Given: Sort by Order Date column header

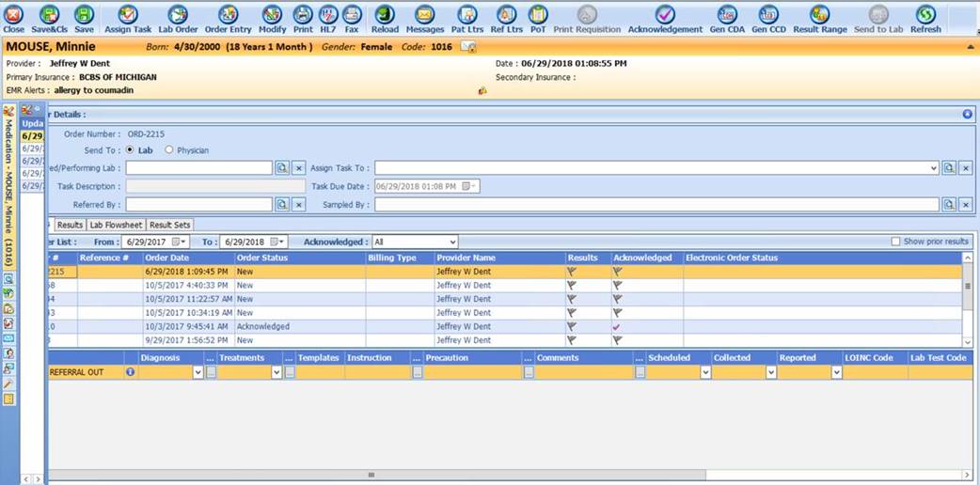Looking at the screenshot, I should click(189, 258).
